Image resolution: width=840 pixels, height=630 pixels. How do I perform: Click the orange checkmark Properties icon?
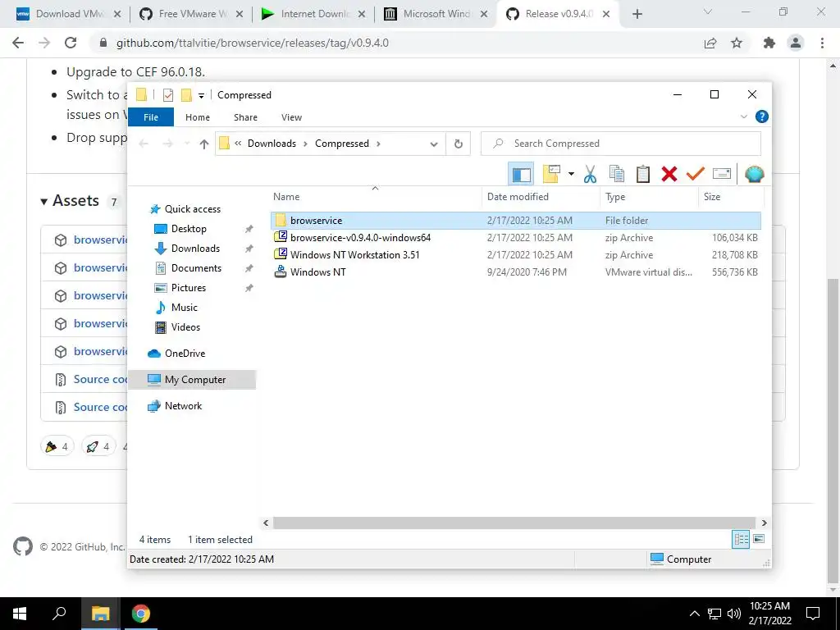pos(696,174)
